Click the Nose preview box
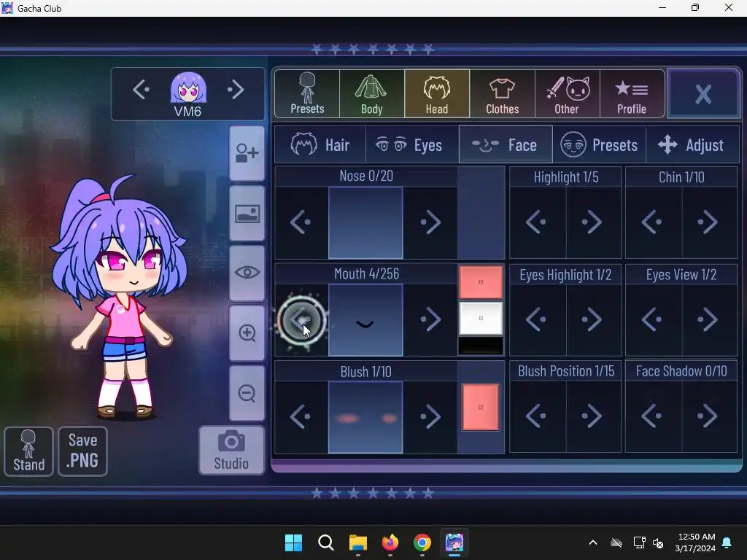Screen dimensions: 747x560 (365, 223)
